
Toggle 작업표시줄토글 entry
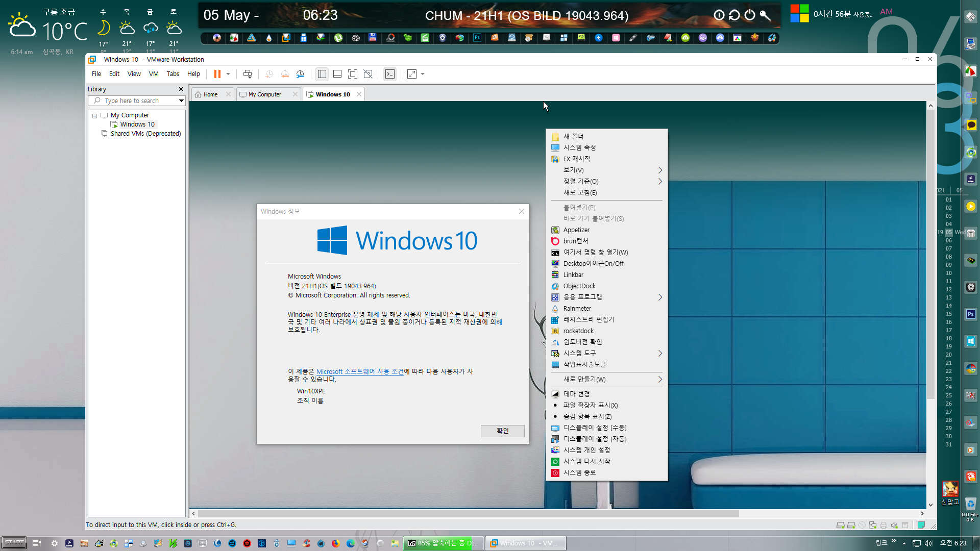tap(606, 364)
